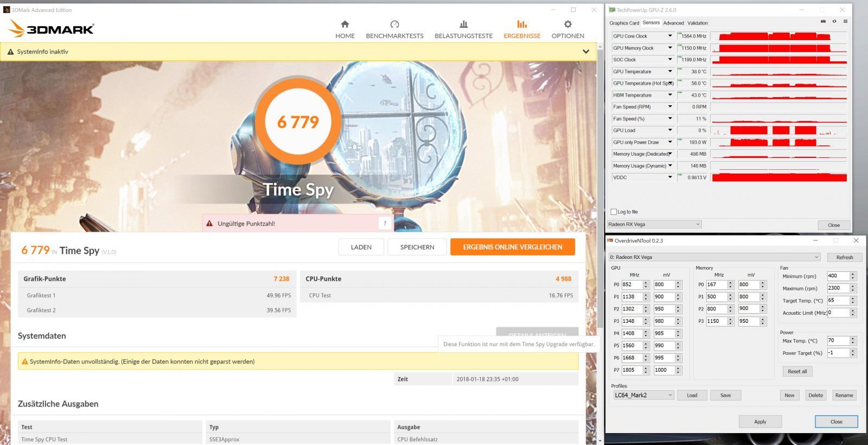
Task: Click the Power Target percent field
Action: [838, 353]
